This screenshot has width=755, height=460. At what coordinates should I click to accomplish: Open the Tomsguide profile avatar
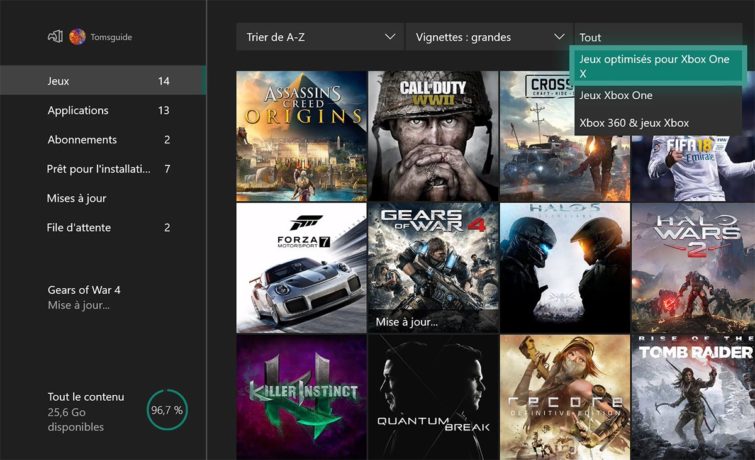click(77, 37)
